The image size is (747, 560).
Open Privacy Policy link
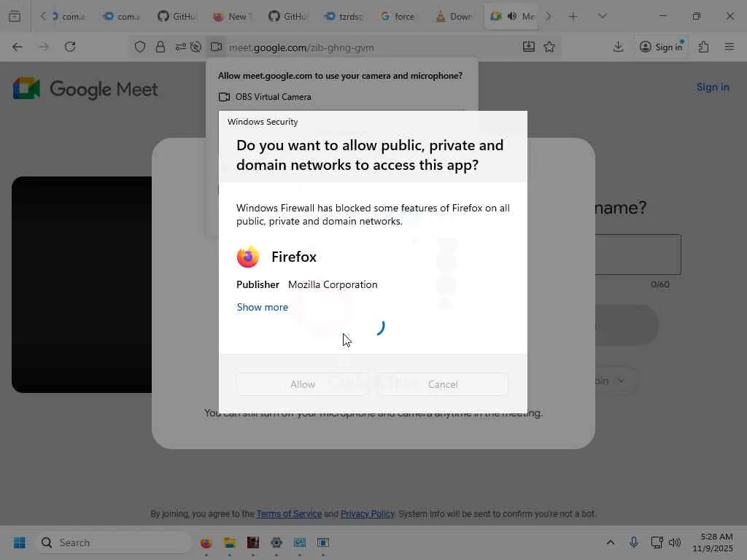pos(368,514)
